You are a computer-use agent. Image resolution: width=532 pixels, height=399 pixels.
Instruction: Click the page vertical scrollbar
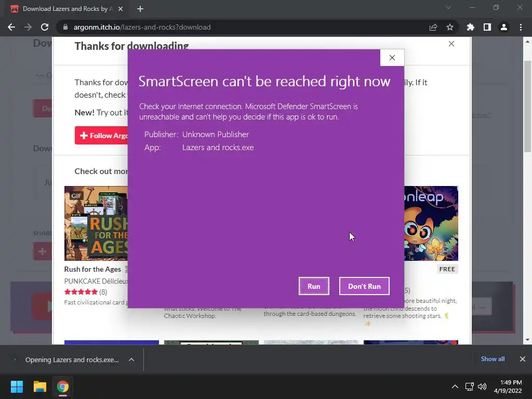pyautogui.click(x=527, y=107)
